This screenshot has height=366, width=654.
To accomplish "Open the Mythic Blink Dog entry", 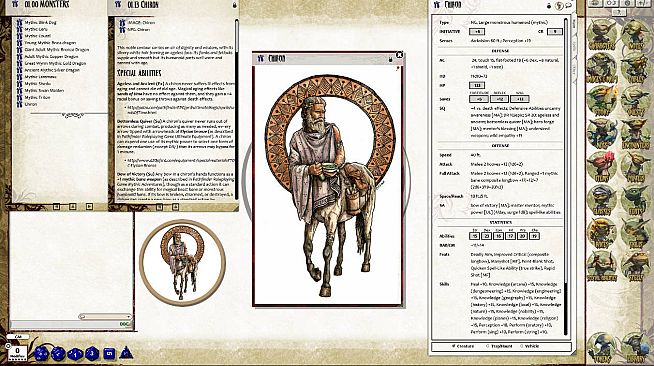I will (x=40, y=23).
